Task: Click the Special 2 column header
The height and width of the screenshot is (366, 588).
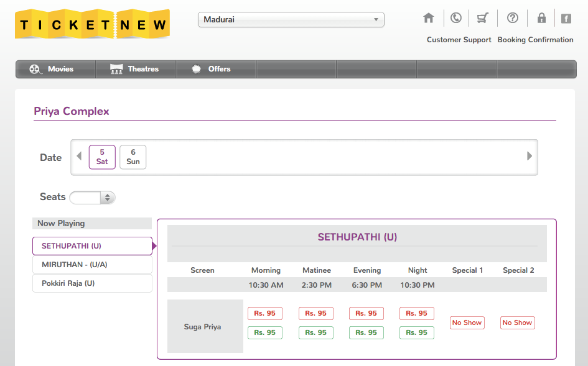Action: 518,270
